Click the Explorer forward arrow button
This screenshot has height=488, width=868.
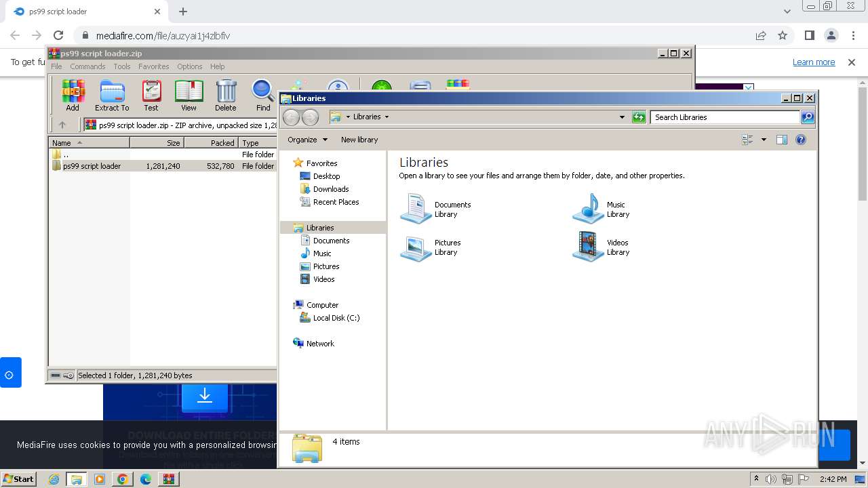coord(310,117)
